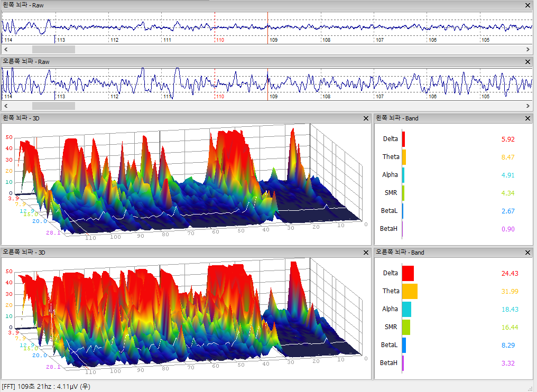Select BetaH value 3.32 in right-brain Band
537x392 pixels.
click(508, 363)
